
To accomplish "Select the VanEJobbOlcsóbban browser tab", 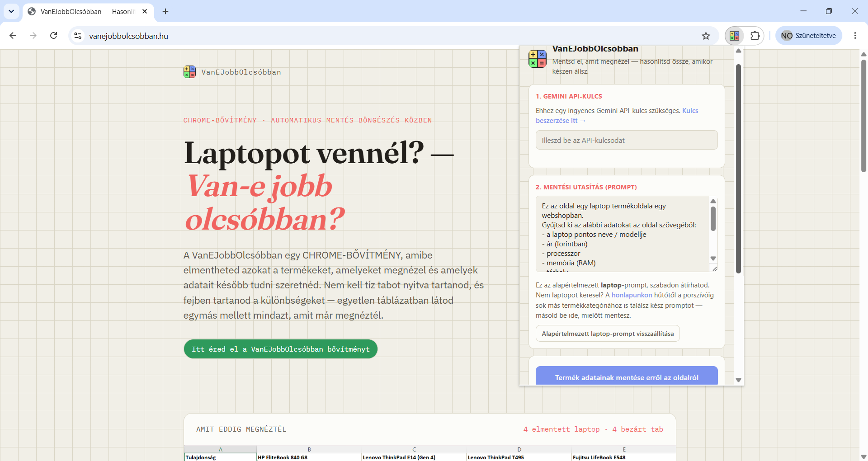I will 88,11.
